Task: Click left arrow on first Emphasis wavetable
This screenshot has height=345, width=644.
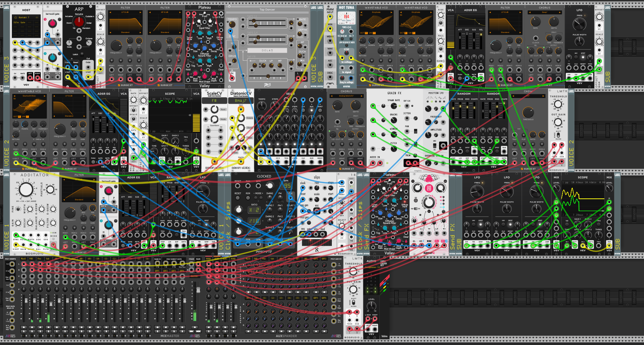Action: [361, 12]
